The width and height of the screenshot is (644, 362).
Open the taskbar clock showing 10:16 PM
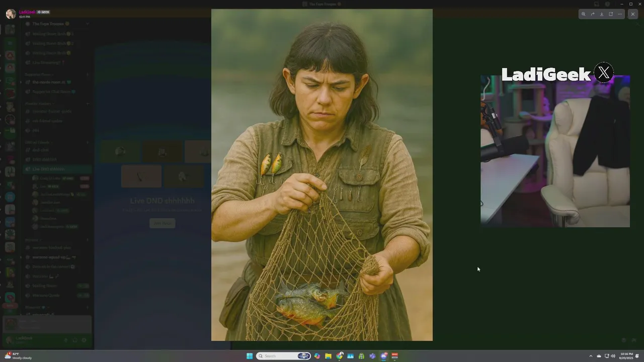click(626, 356)
